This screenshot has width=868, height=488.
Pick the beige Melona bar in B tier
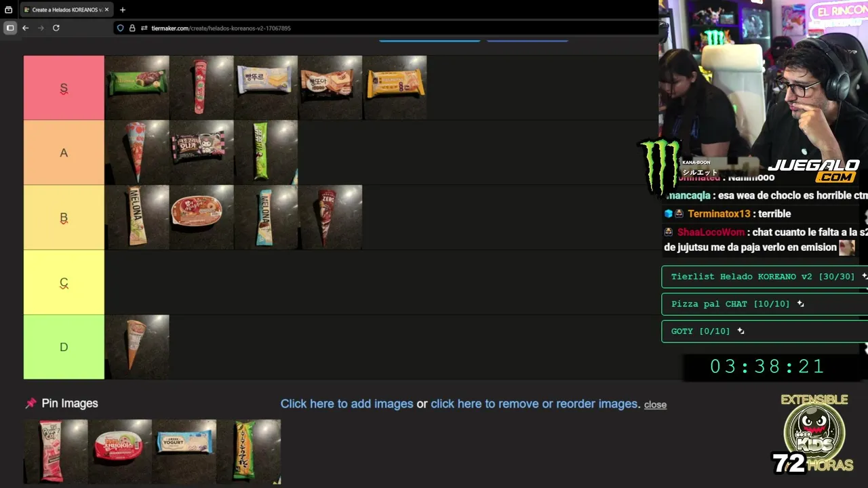pyautogui.click(x=137, y=217)
